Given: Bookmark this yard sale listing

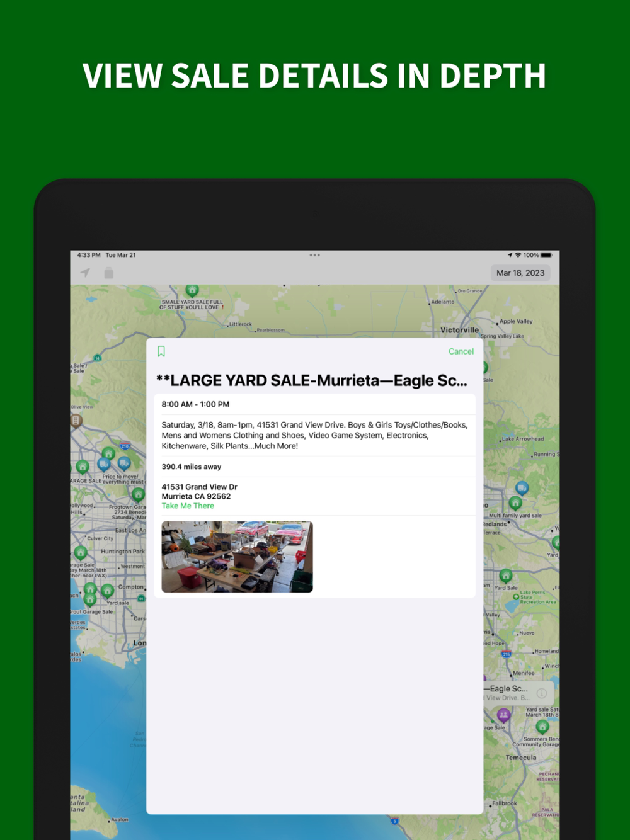Looking at the screenshot, I should (161, 351).
